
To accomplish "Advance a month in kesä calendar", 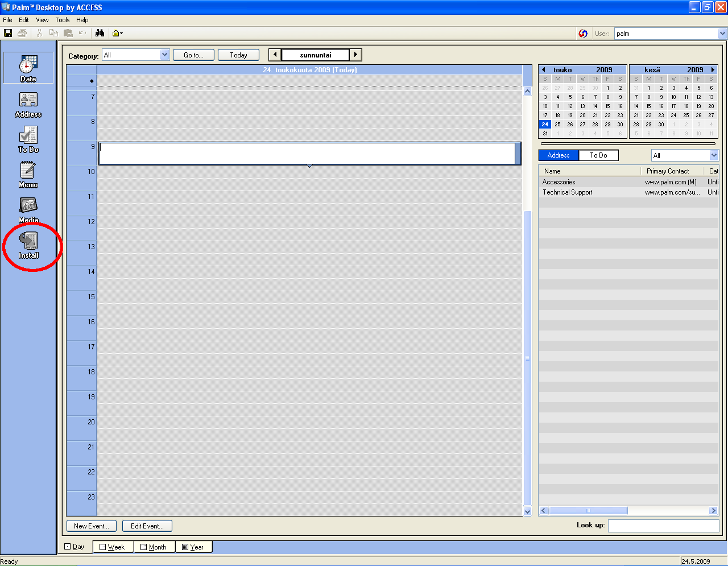I will pyautogui.click(x=713, y=70).
